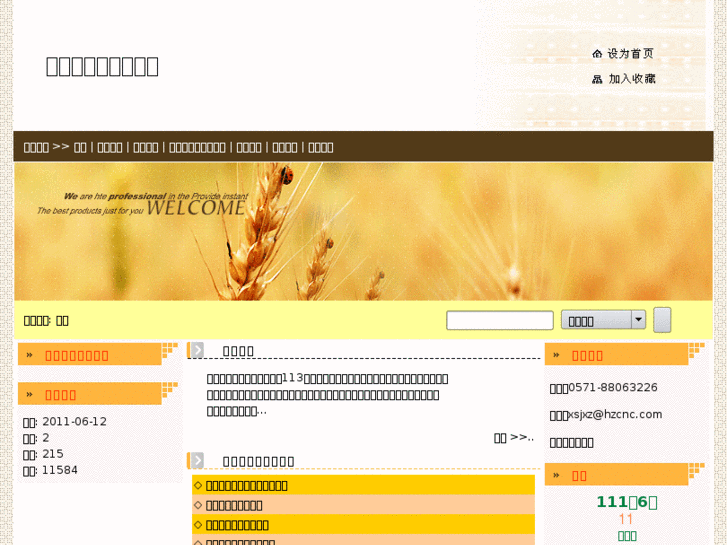Open the topmost yellow entry in the list

coord(247,486)
